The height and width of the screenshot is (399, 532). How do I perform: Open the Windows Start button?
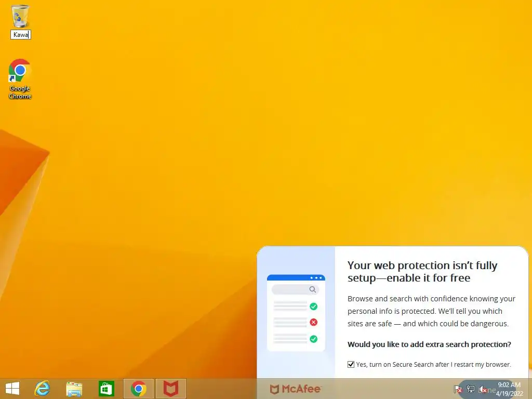click(x=12, y=389)
